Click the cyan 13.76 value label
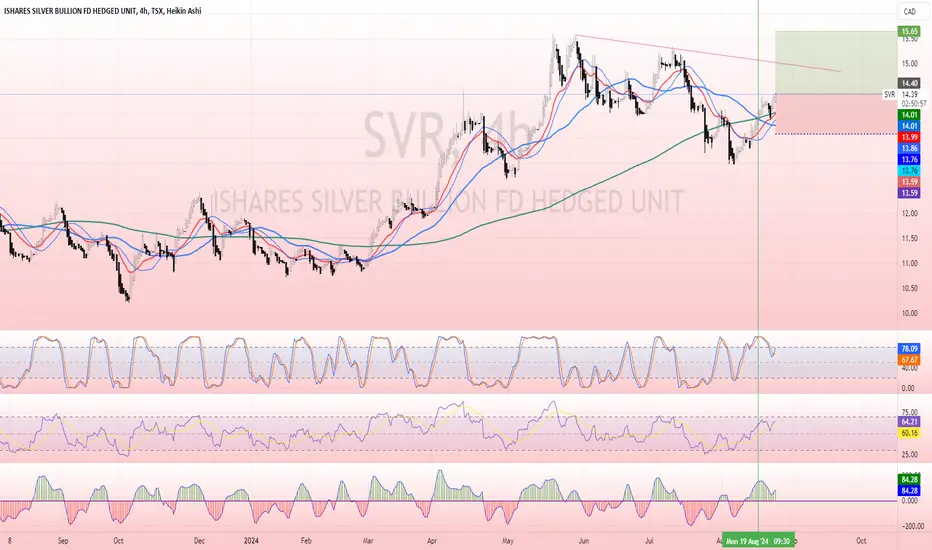The width and height of the screenshot is (932, 550). coord(909,171)
